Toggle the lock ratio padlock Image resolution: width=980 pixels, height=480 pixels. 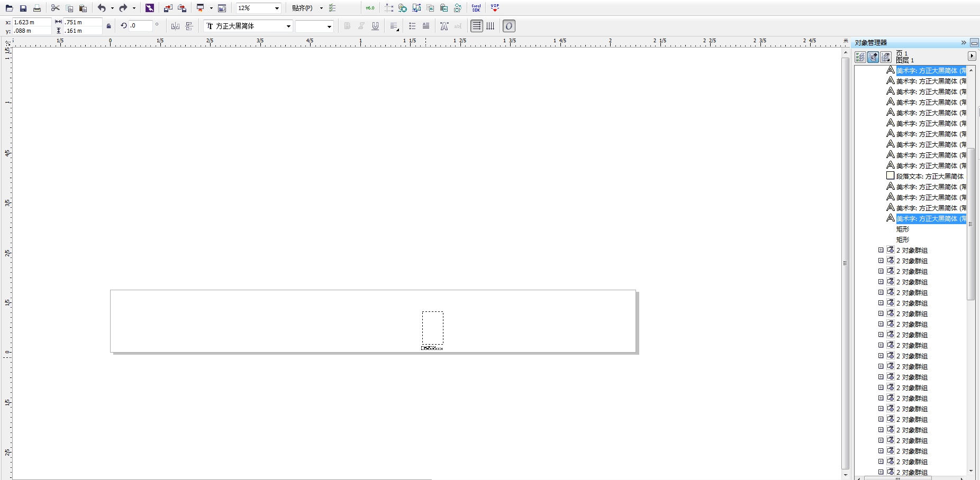[x=109, y=26]
